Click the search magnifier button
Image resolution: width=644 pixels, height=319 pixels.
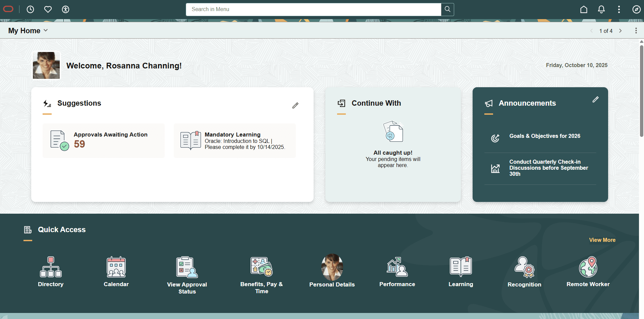tap(447, 9)
